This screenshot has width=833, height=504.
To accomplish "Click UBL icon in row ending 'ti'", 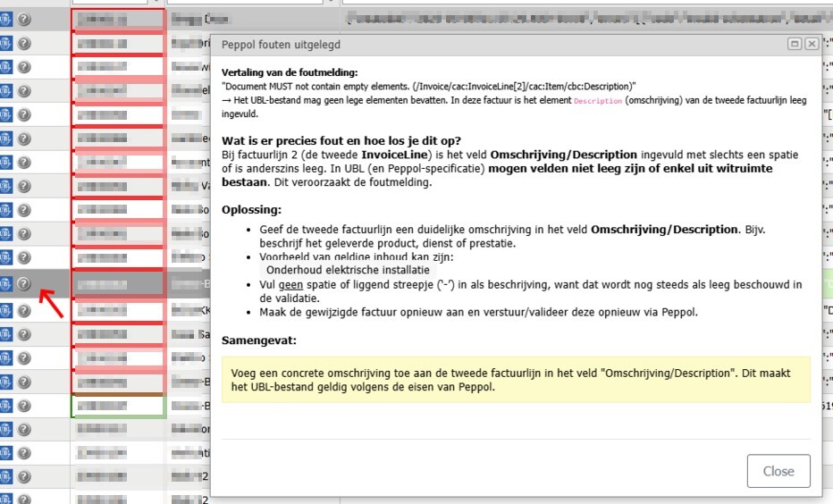I will 5,453.
